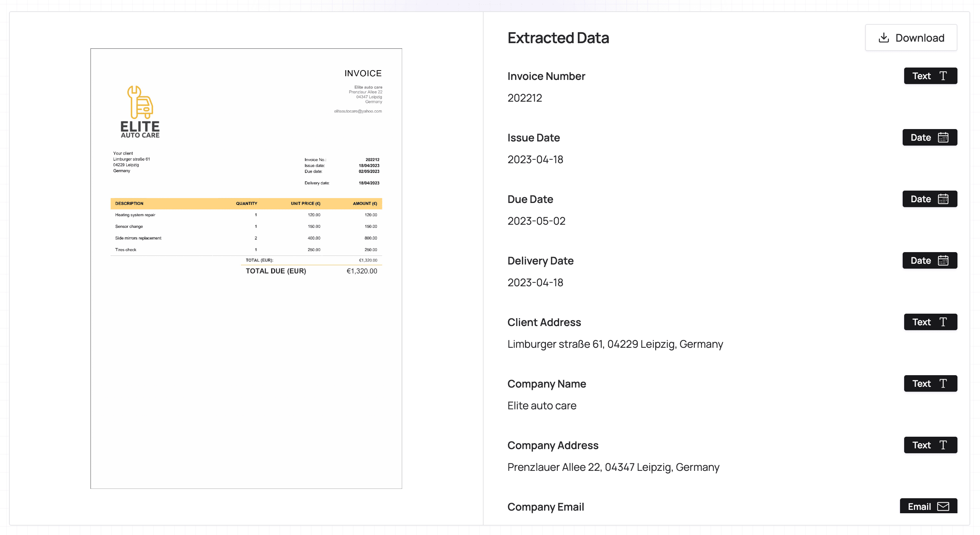
Task: Click the Date badge for Issue Date
Action: 929,138
